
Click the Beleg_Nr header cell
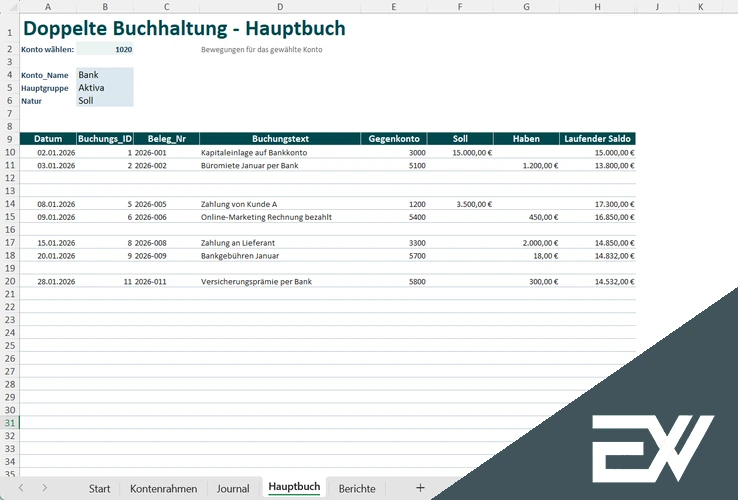(167, 139)
